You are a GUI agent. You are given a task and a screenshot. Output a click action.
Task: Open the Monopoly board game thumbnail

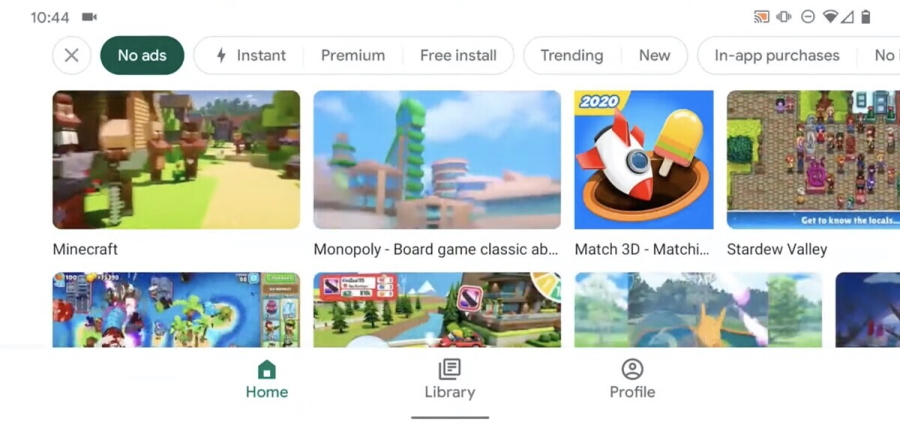click(437, 160)
